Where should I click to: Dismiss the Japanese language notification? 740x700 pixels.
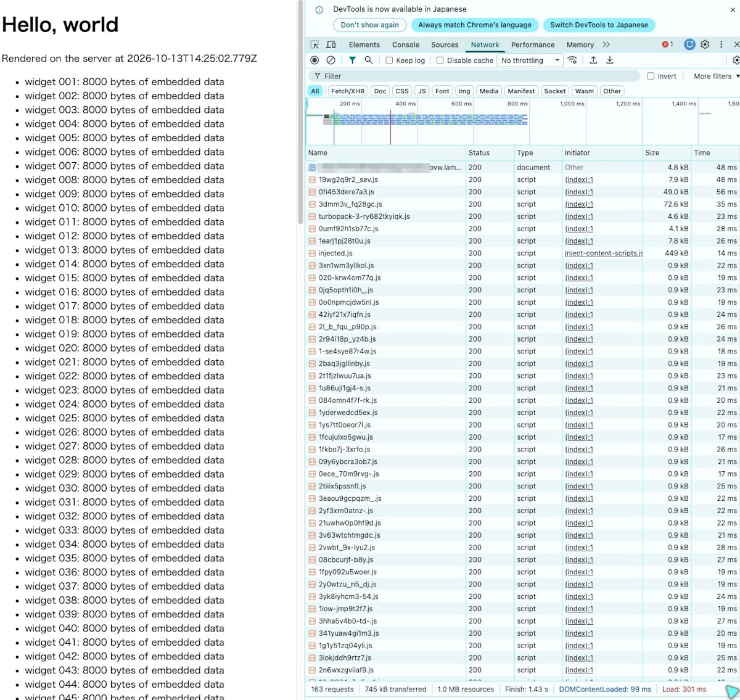(x=733, y=10)
